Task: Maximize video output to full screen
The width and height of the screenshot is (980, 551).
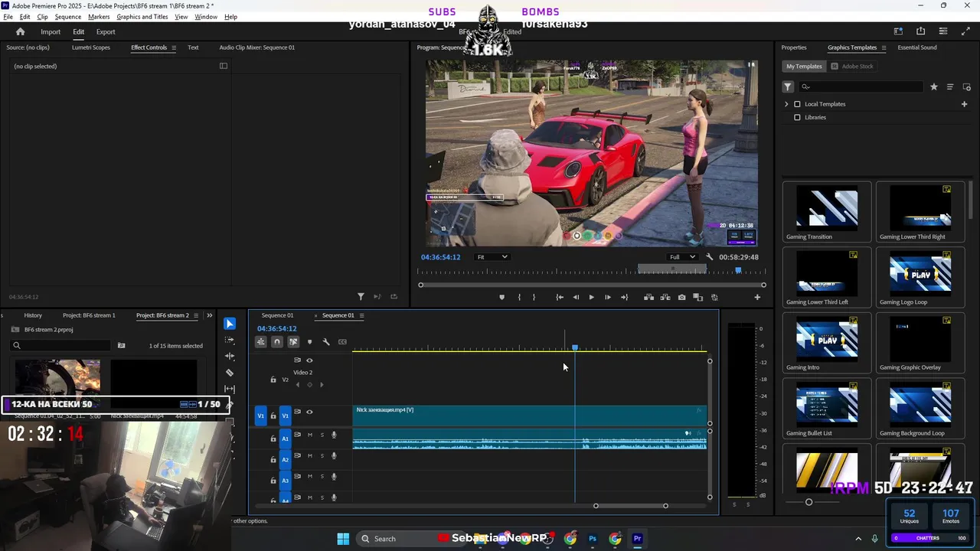Action: [965, 31]
